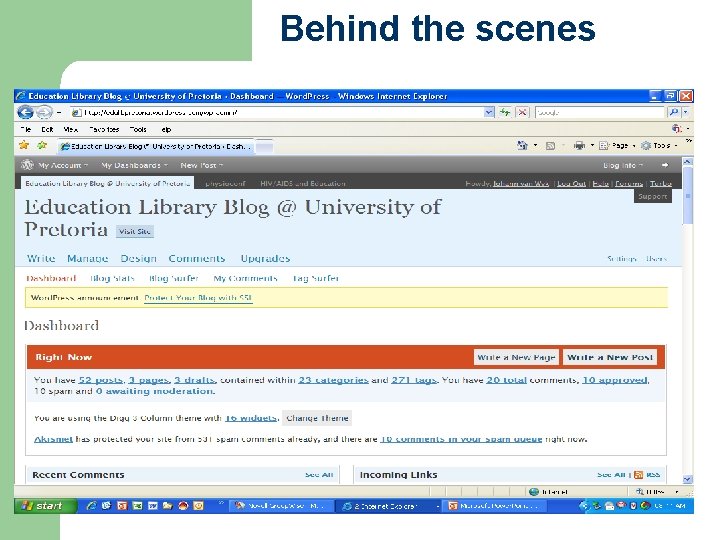Open the Tools menu in the menu bar
The height and width of the screenshot is (540, 720).
[138, 129]
